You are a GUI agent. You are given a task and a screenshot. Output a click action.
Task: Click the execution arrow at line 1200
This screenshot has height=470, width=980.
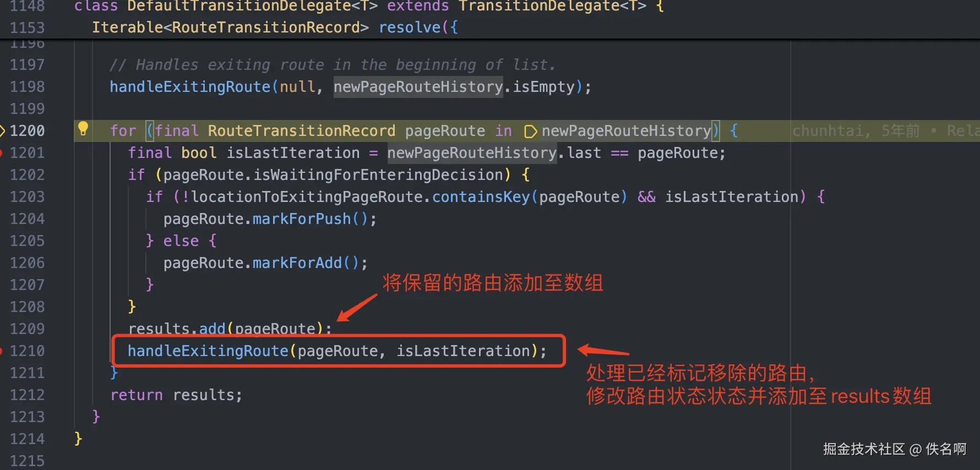coord(2,131)
